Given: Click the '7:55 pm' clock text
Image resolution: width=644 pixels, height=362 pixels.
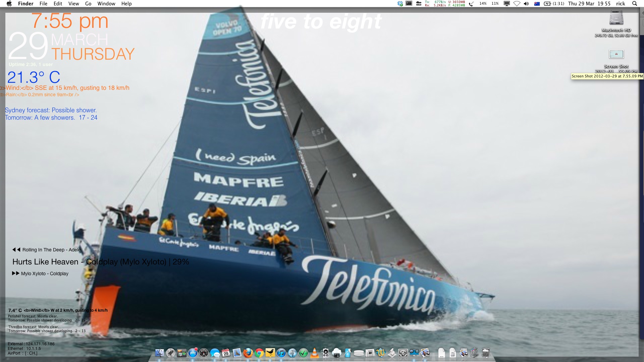Looking at the screenshot, I should click(70, 21).
